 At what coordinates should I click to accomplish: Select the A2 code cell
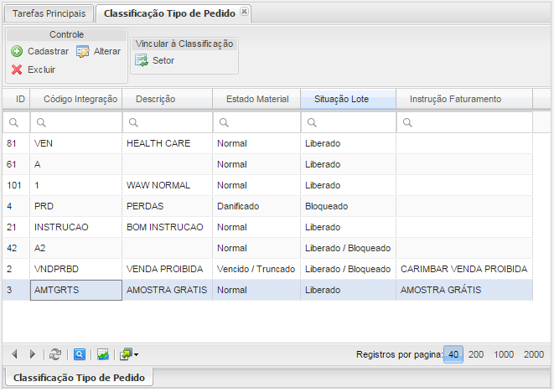(x=76, y=248)
